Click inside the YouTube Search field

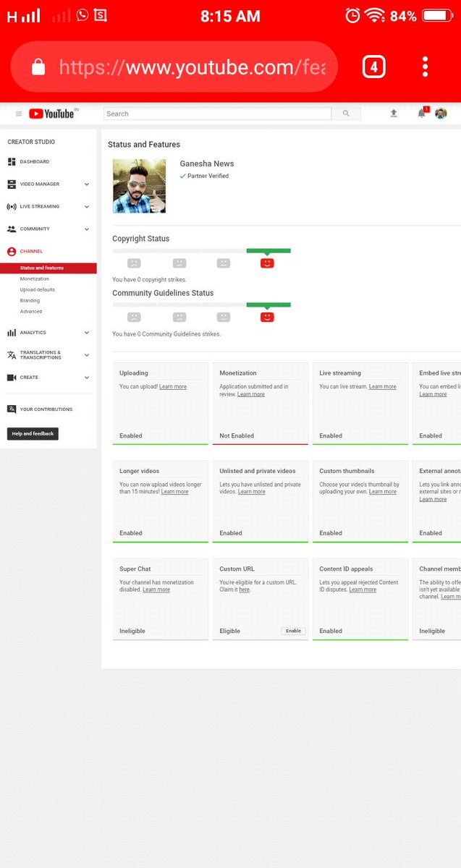pyautogui.click(x=218, y=114)
